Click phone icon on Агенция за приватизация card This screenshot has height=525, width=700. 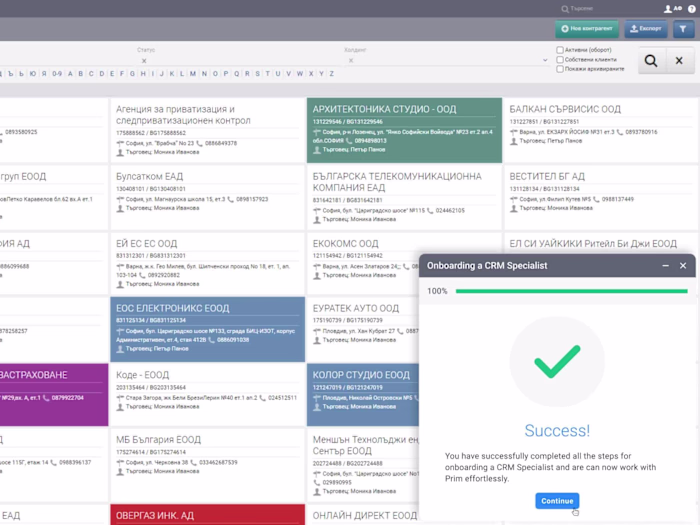point(199,143)
